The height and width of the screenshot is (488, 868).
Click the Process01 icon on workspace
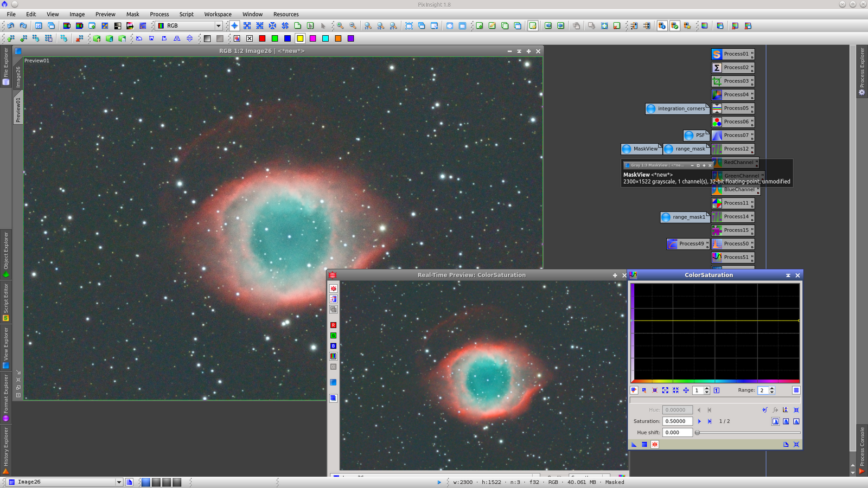[x=733, y=54]
